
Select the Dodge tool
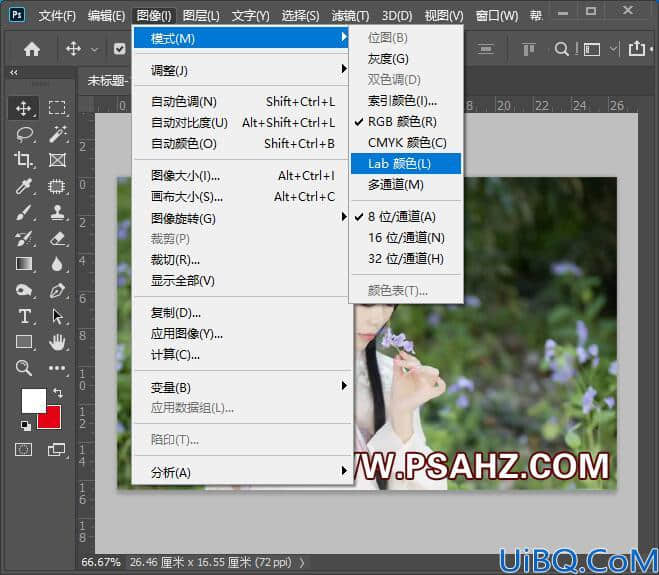pyautogui.click(x=24, y=290)
